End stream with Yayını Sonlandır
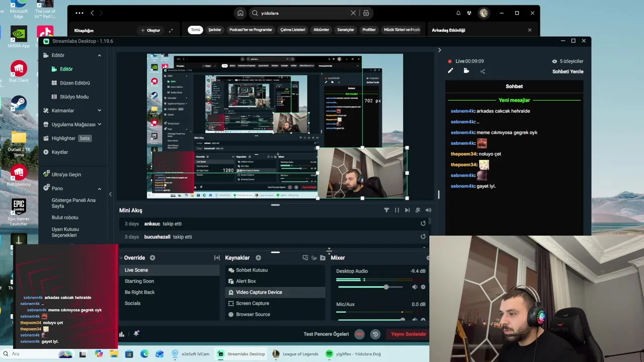This screenshot has width=644, height=362. (x=409, y=334)
